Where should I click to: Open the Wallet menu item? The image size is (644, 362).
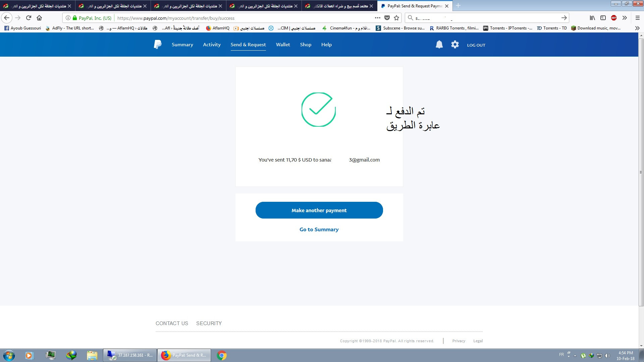(283, 45)
